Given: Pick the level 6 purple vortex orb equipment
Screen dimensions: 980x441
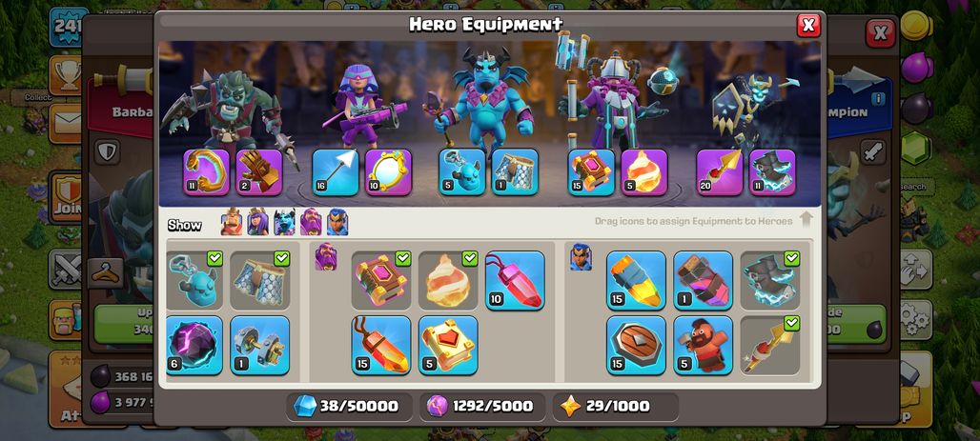Looking at the screenshot, I should pyautogui.click(x=194, y=346).
